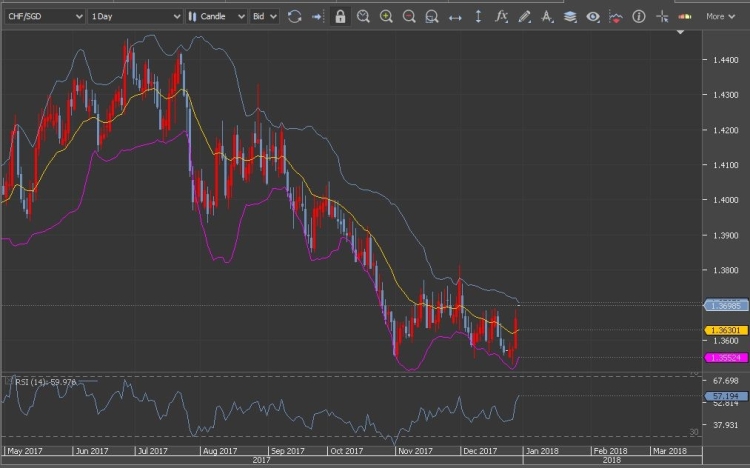
Task: Toggle the crosshair cursor icon
Action: coord(616,16)
